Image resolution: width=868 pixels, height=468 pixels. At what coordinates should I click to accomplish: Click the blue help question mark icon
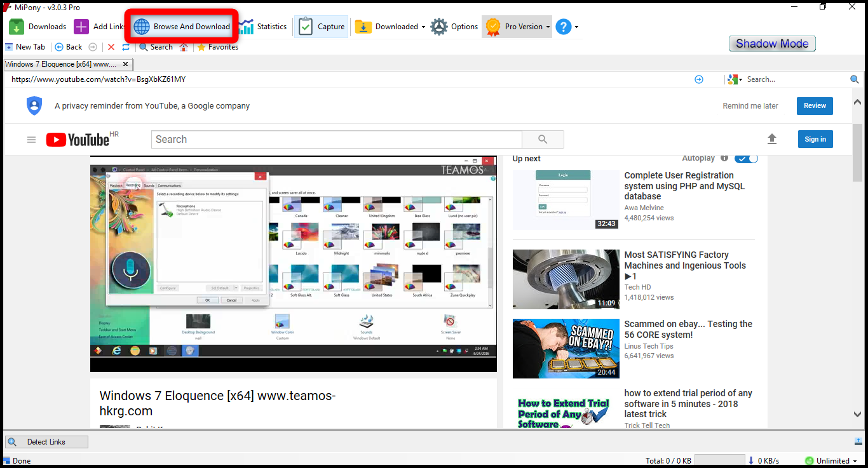point(563,27)
